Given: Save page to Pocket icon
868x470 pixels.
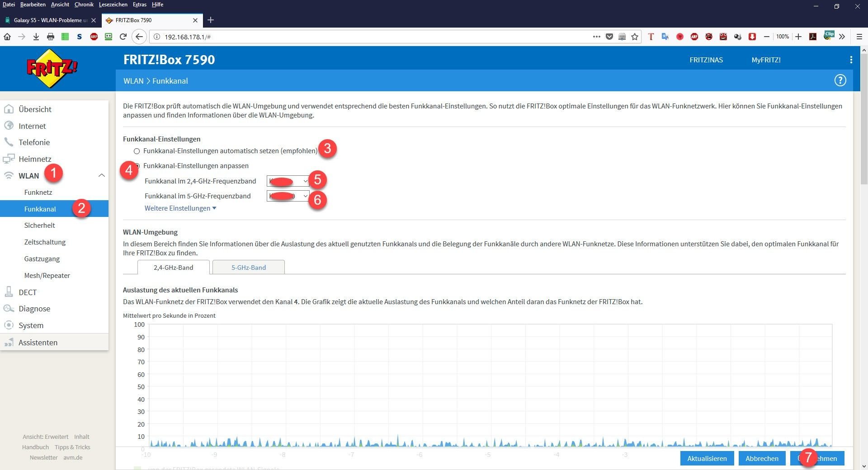Looking at the screenshot, I should click(x=609, y=37).
